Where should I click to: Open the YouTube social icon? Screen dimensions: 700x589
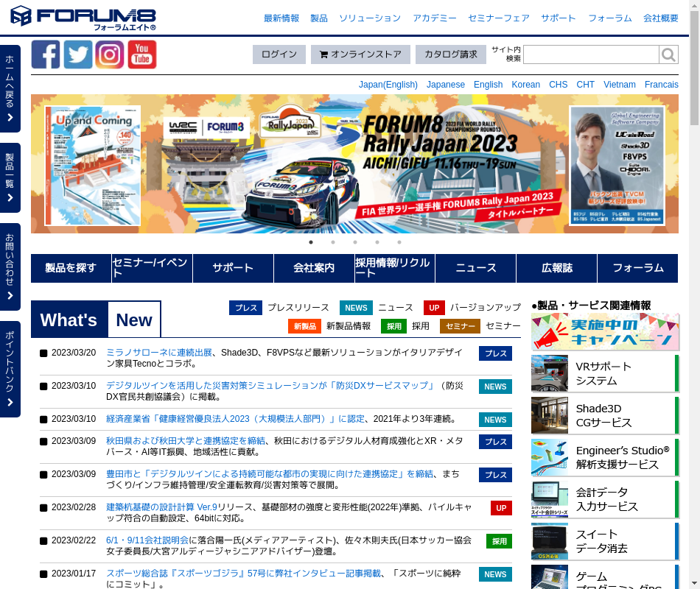click(x=142, y=54)
